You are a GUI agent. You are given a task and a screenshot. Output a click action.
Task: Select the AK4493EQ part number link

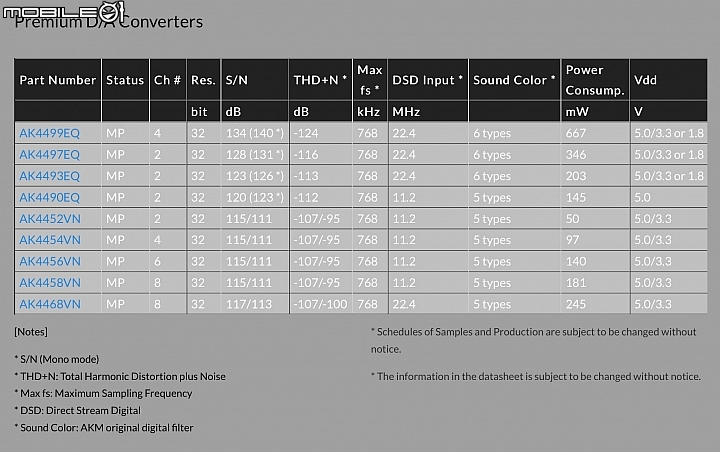click(49, 176)
